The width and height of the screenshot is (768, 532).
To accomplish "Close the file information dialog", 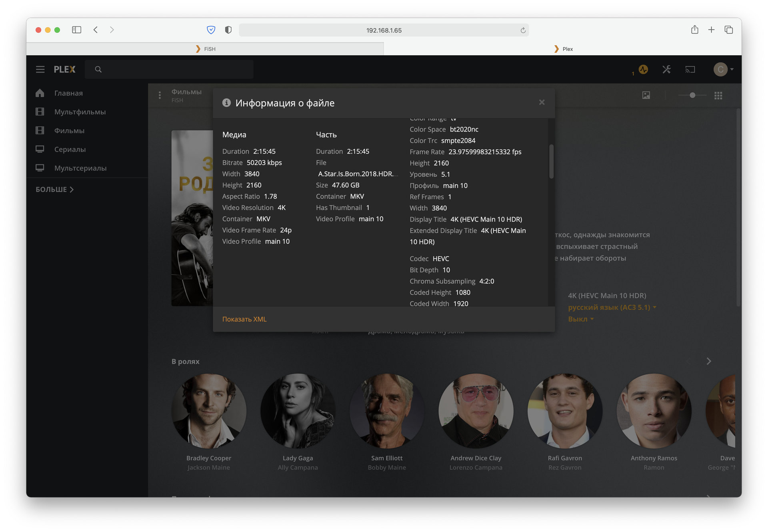I will (x=542, y=102).
